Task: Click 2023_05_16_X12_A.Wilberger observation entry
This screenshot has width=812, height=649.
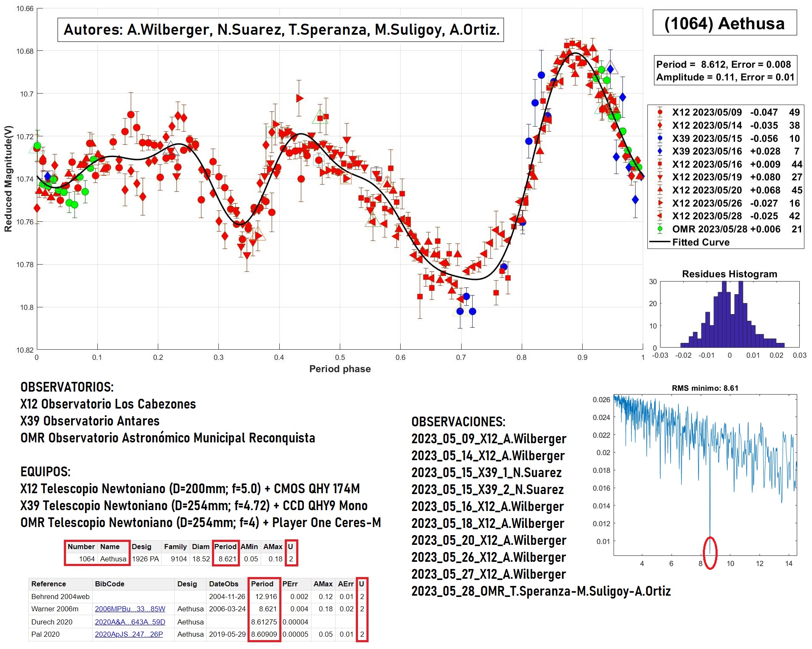Action: pos(487,506)
